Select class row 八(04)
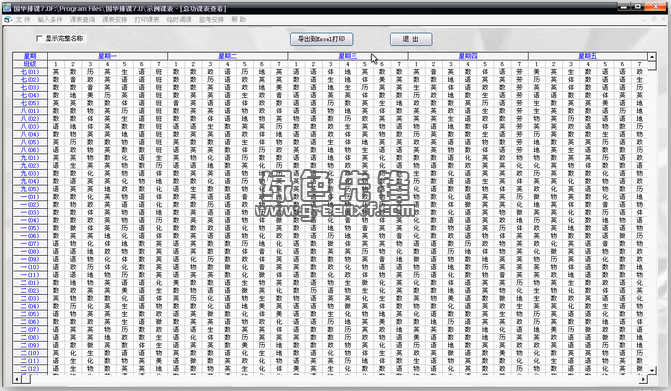This screenshot has height=391, width=671. [30, 134]
